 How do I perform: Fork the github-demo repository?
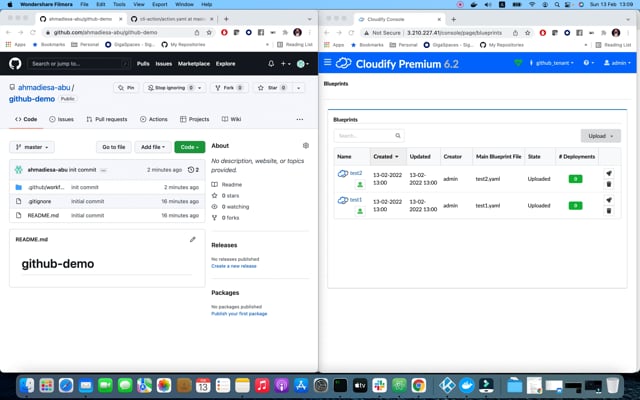coord(229,88)
